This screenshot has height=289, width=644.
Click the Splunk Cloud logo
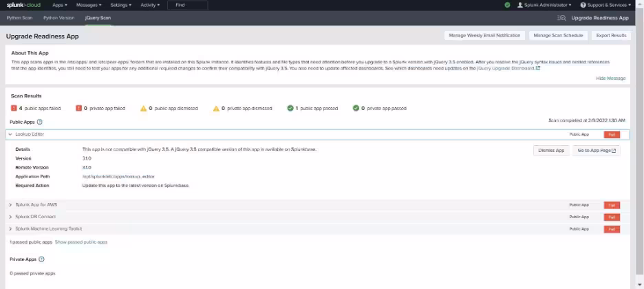pos(25,5)
